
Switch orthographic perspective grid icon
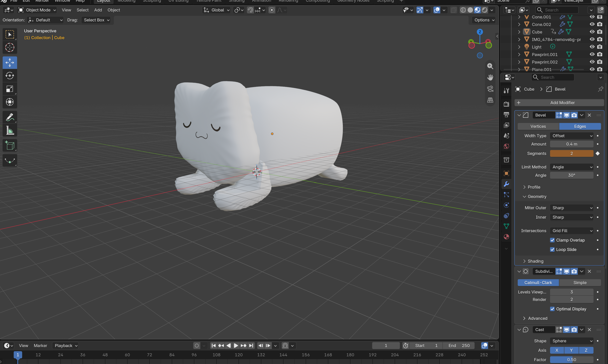click(490, 100)
